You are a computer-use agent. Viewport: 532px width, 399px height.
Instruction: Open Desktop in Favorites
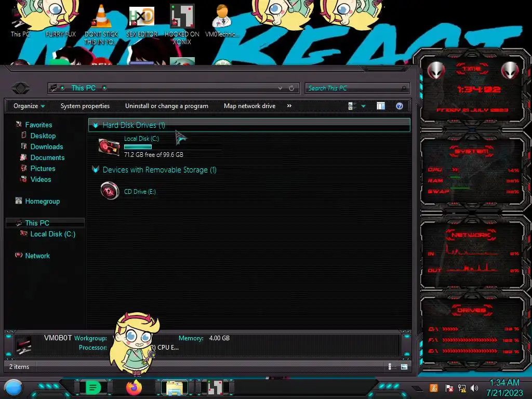click(43, 136)
